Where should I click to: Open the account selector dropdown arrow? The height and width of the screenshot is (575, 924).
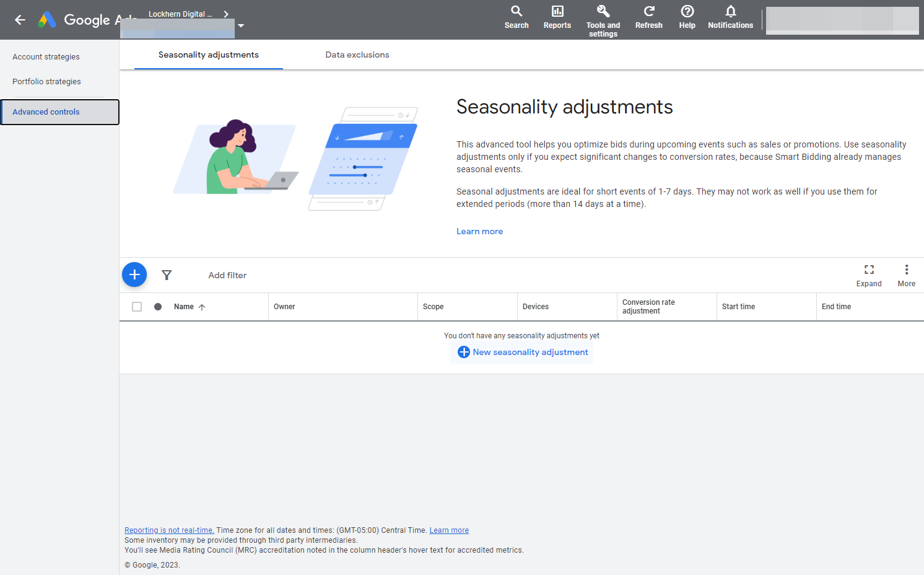pos(241,26)
